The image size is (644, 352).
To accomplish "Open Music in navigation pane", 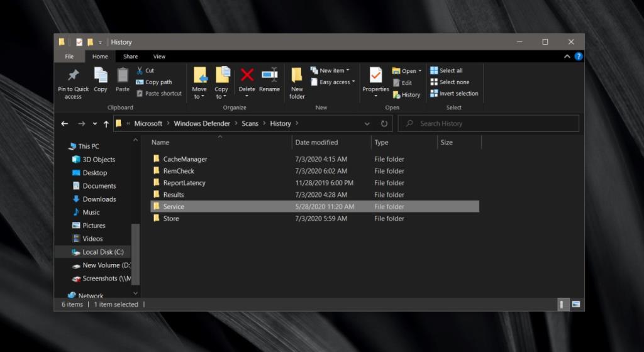I will [x=86, y=212].
